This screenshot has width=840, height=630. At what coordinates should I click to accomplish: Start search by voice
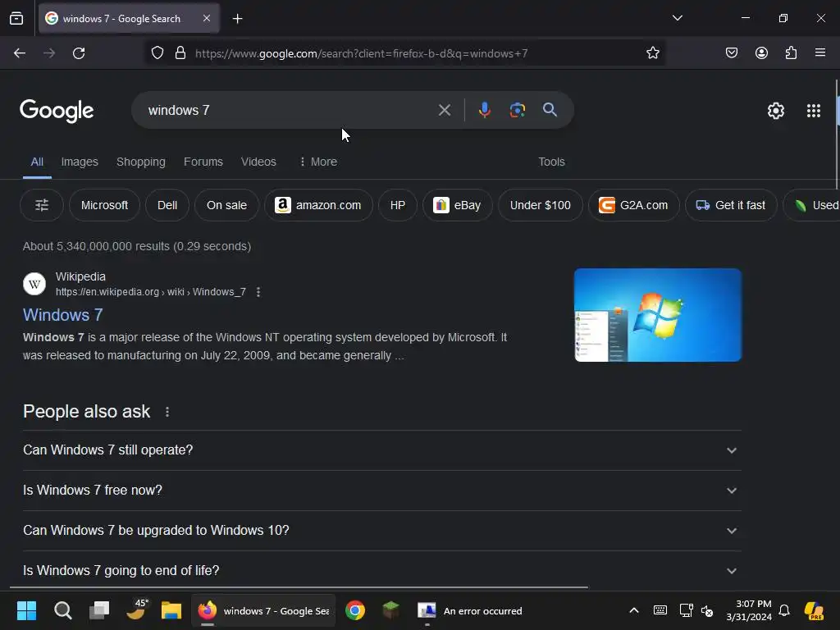coord(484,110)
